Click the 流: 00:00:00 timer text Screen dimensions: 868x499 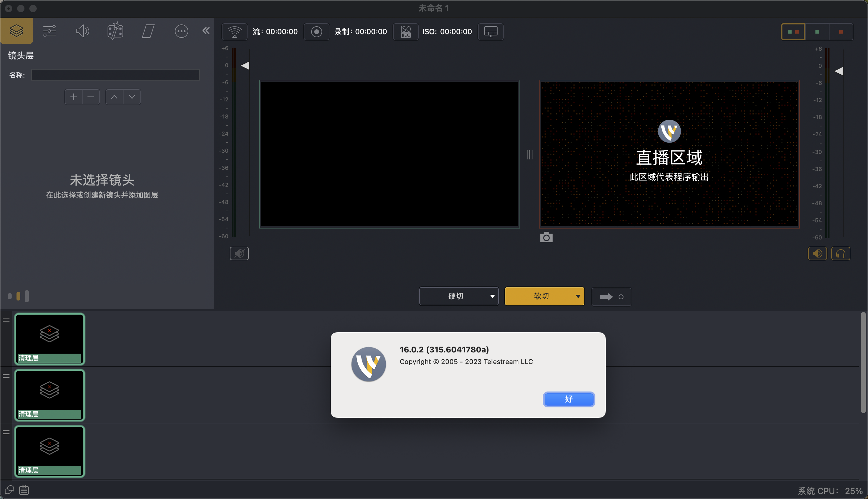coord(275,31)
